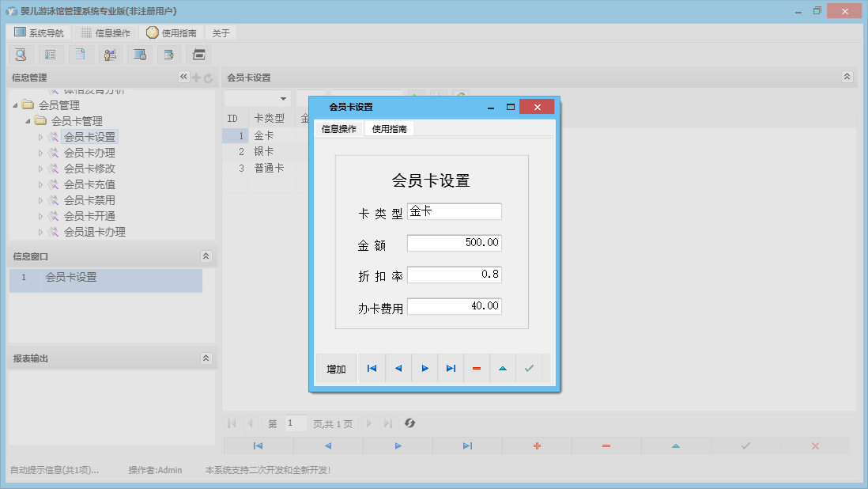The height and width of the screenshot is (489, 868).
Task: Click the operator presentation icon on the toolbar
Action: tap(110, 55)
